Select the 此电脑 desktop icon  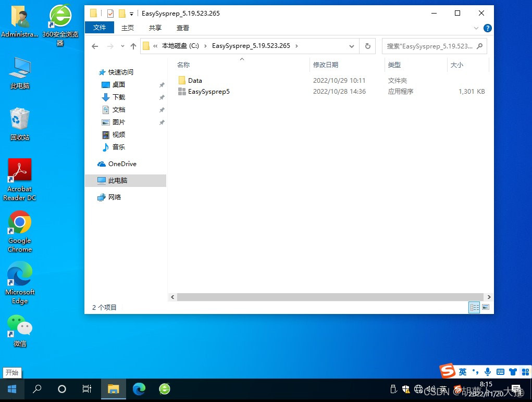[x=20, y=73]
